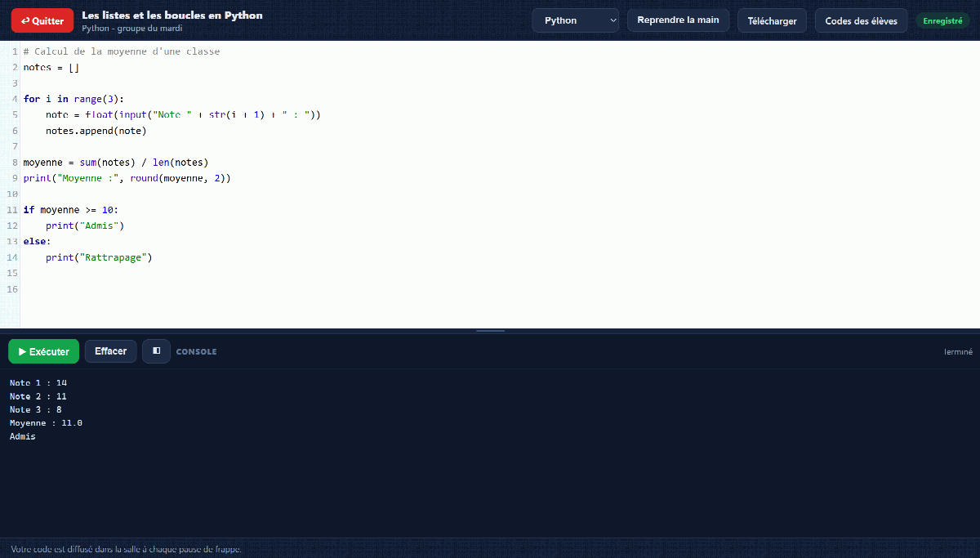Viewport: 980px width, 558px height.
Task: Click the else: line
Action: [37, 241]
